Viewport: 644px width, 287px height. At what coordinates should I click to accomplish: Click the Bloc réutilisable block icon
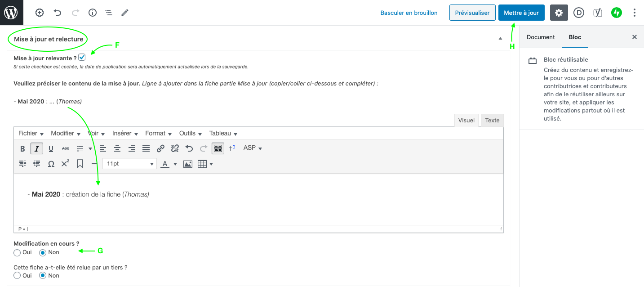[533, 61]
